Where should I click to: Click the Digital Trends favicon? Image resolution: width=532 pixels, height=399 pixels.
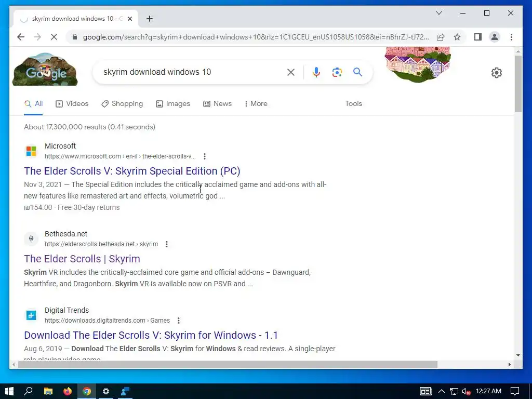click(31, 315)
